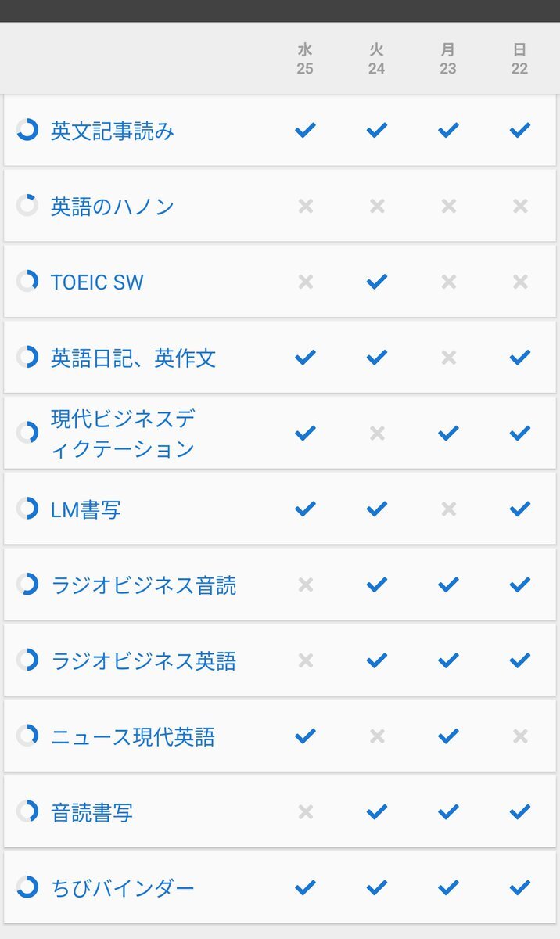Click progress ring icon for 音読書写
The height and width of the screenshot is (939, 560).
pos(27,811)
